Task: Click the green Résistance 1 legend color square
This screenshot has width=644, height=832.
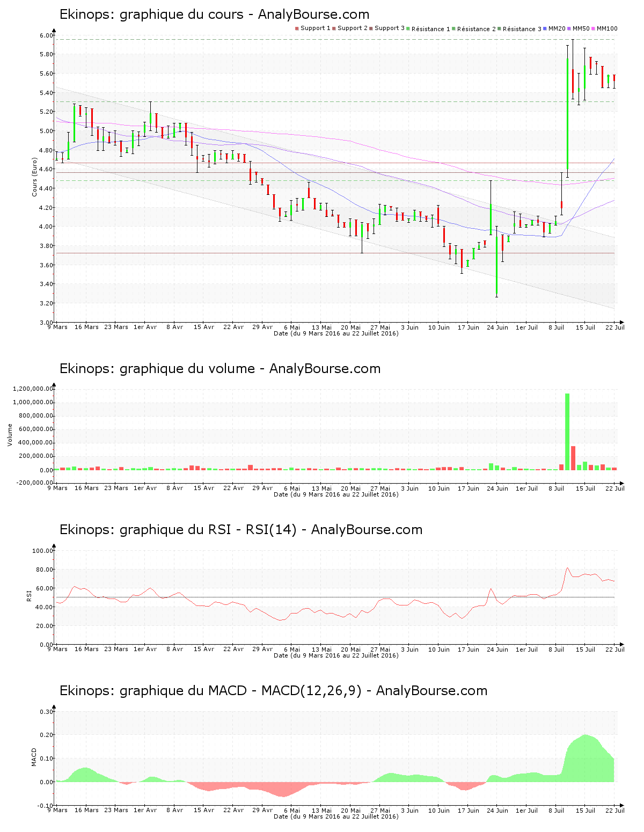Action: coord(408,28)
